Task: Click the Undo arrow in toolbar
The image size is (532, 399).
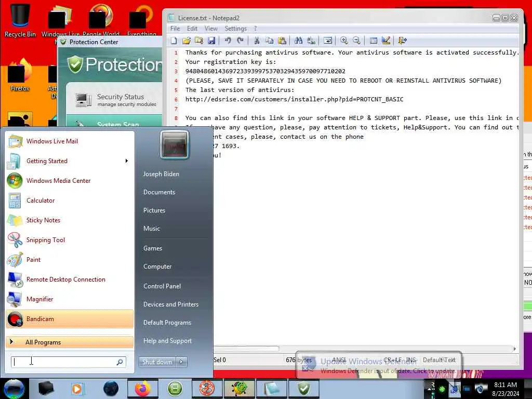Action: coord(228,41)
